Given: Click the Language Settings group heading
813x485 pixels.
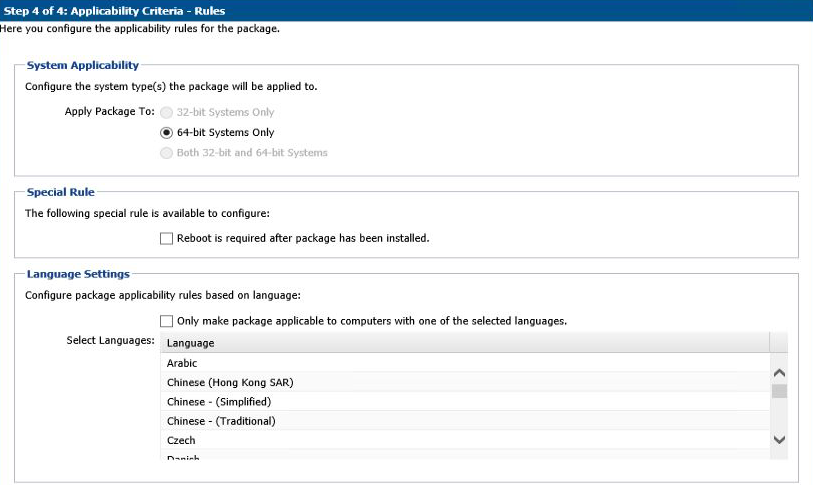Looking at the screenshot, I should click(x=78, y=274).
